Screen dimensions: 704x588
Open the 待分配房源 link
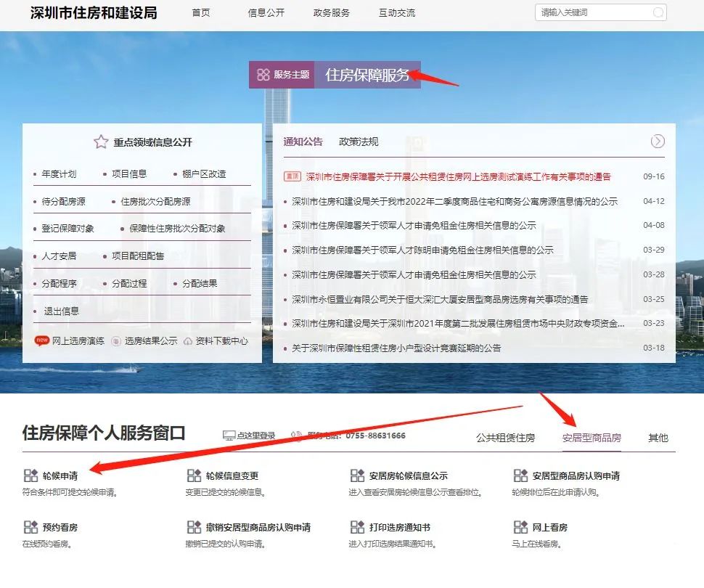point(63,201)
